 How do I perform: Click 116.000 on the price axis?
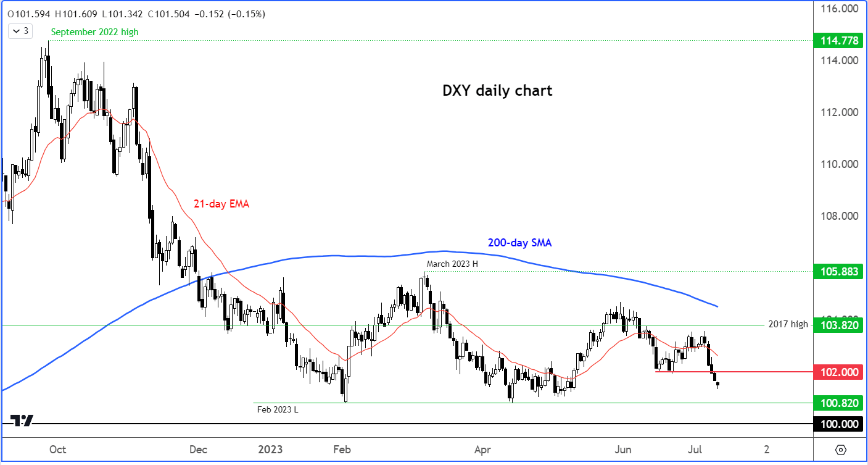pos(839,9)
